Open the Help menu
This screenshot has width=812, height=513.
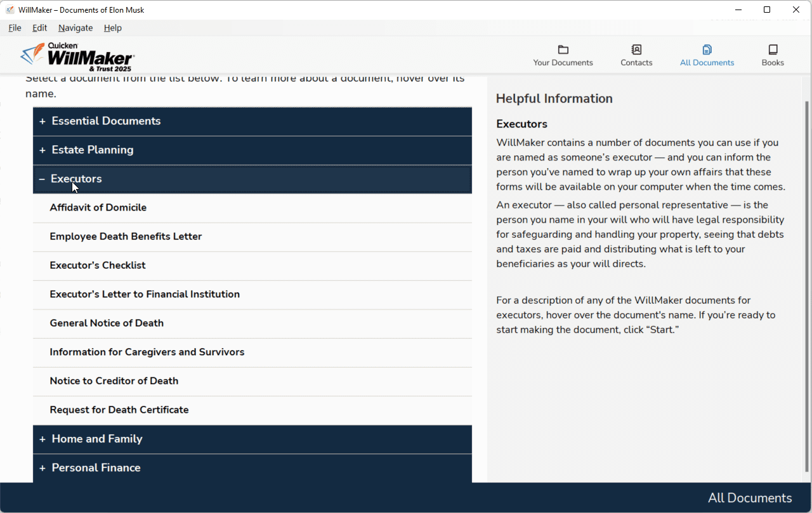[x=113, y=28]
